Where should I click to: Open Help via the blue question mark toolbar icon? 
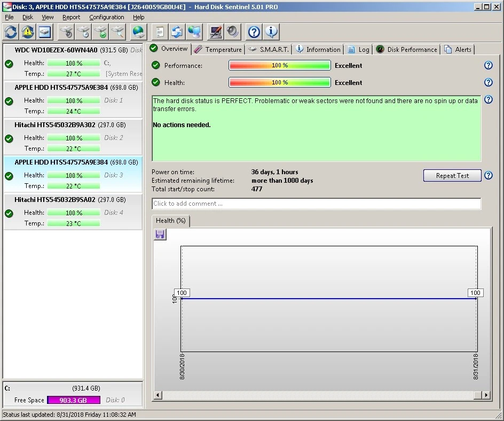[x=254, y=32]
